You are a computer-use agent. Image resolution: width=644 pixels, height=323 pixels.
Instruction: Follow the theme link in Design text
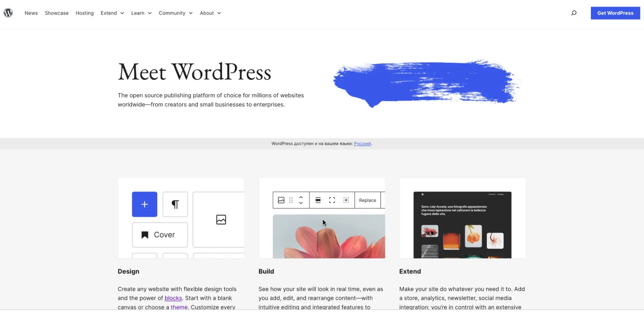click(x=179, y=307)
